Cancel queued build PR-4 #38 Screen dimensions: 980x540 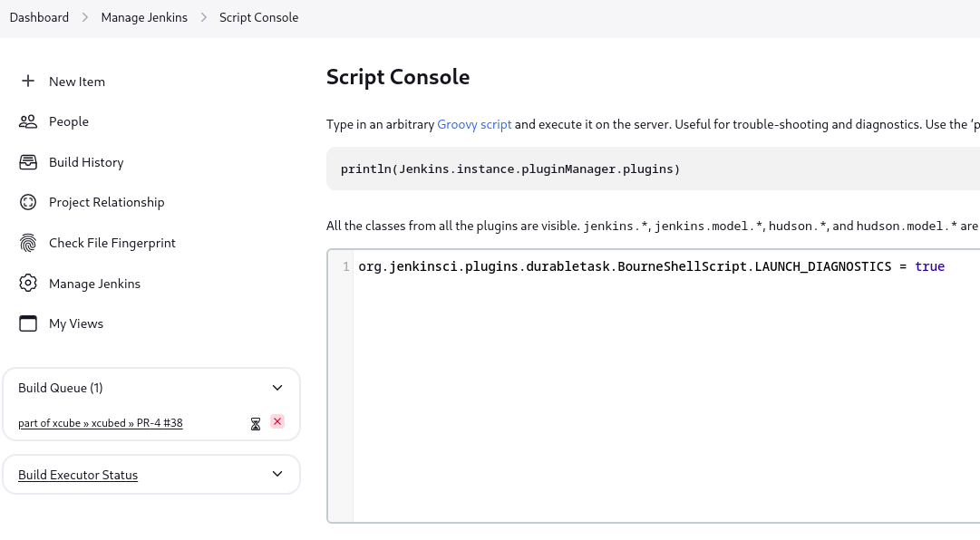[x=277, y=422]
